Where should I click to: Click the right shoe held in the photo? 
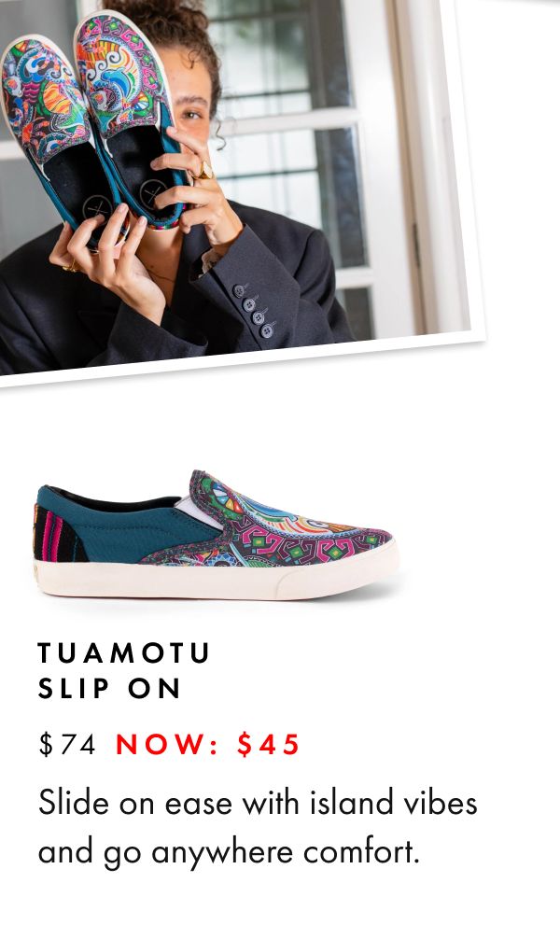pos(132,114)
